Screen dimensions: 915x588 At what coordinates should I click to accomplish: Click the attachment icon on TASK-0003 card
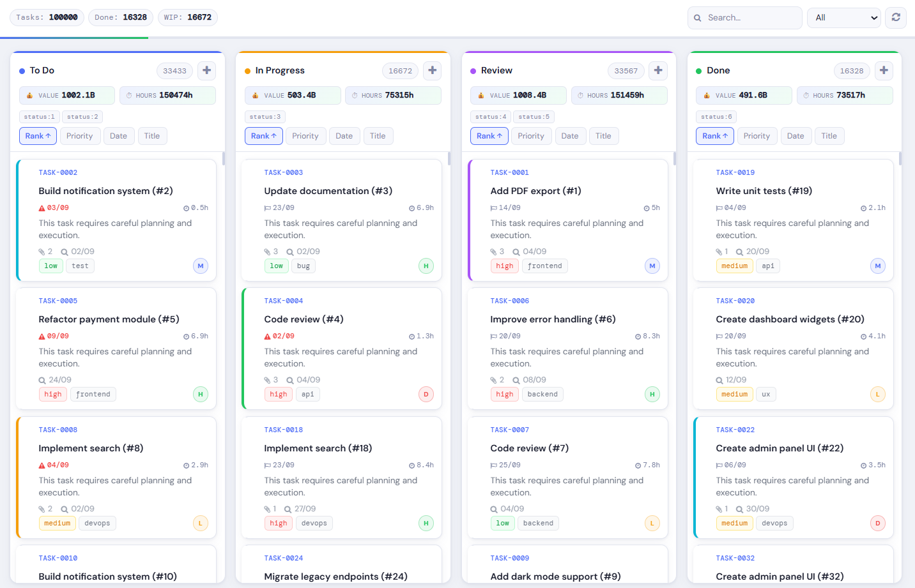pos(268,252)
